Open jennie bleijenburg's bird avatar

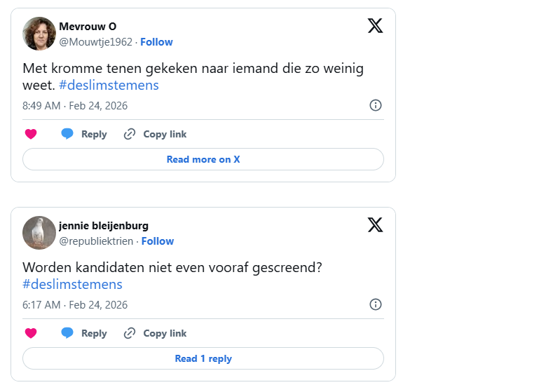pyautogui.click(x=39, y=233)
